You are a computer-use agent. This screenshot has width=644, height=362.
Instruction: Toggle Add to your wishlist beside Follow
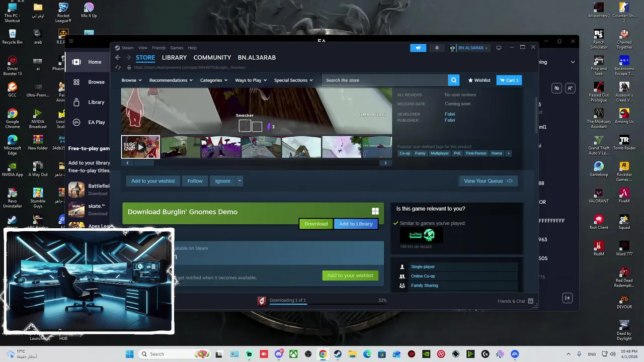pos(153,181)
